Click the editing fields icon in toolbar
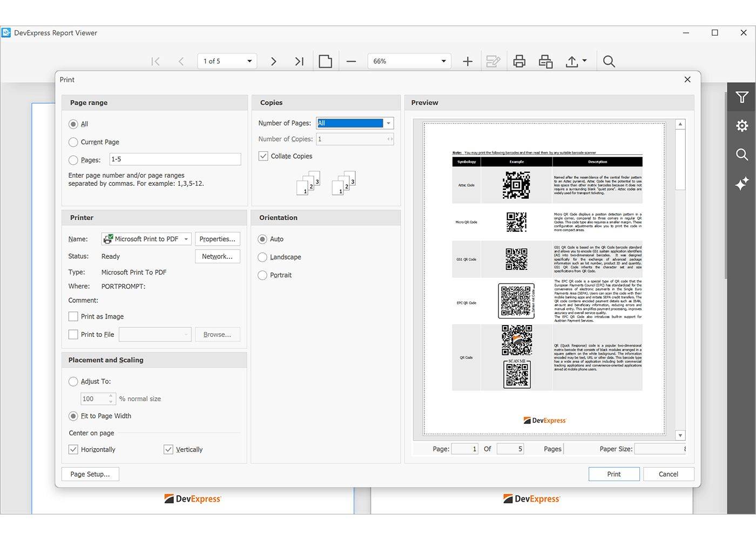Viewport: 756px width, 540px height. (493, 61)
